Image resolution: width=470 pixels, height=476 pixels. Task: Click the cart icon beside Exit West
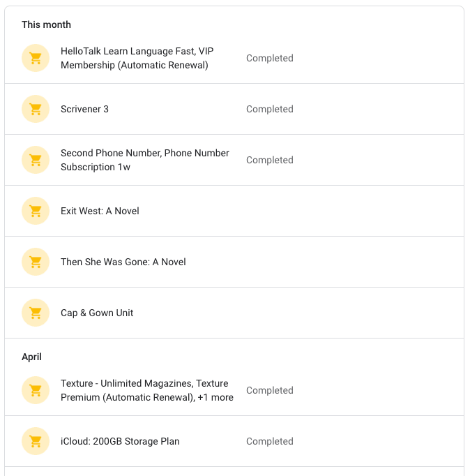(36, 211)
